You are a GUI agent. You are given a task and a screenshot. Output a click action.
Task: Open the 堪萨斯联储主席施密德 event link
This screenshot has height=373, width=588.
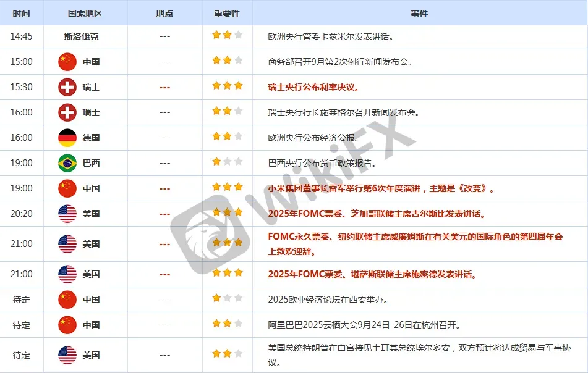tap(372, 274)
